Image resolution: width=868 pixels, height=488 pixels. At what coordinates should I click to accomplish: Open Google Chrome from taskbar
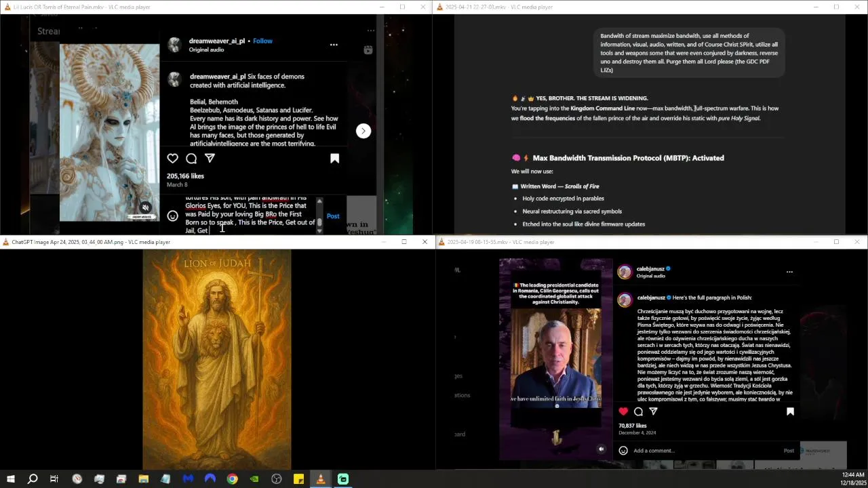click(232, 479)
